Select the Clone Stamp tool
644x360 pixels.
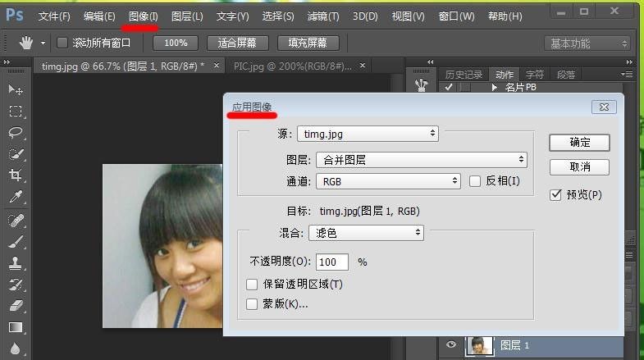point(15,263)
